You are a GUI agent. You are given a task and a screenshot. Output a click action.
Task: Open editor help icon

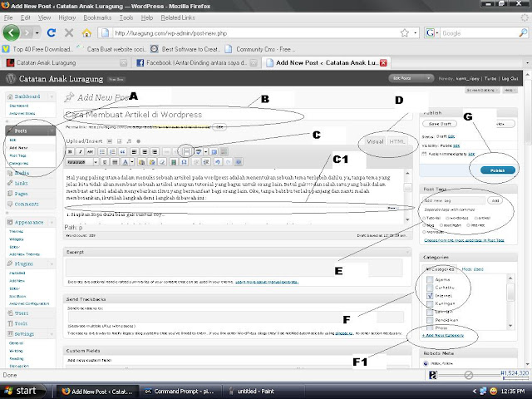point(239,162)
